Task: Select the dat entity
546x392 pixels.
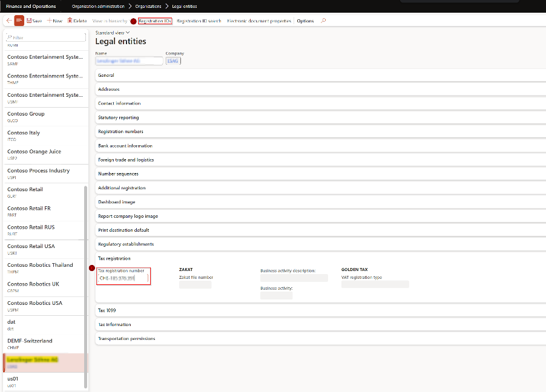Action: point(44,325)
